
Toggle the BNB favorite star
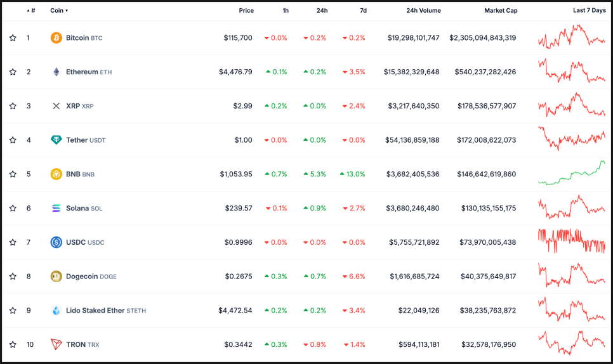point(13,174)
